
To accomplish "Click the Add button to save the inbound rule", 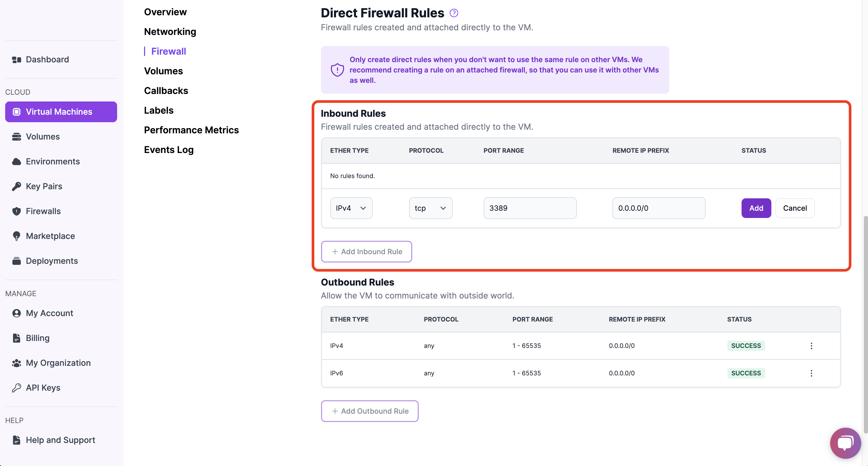I will (756, 208).
